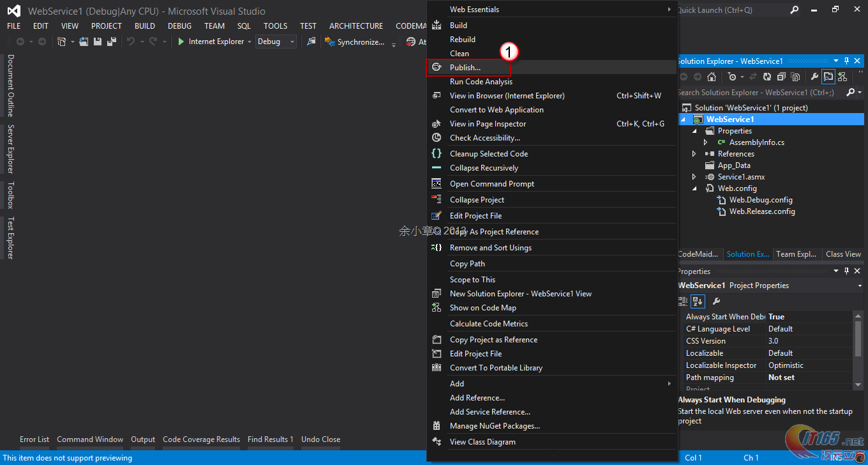Open the TOOLS menu in menu bar

(x=276, y=26)
